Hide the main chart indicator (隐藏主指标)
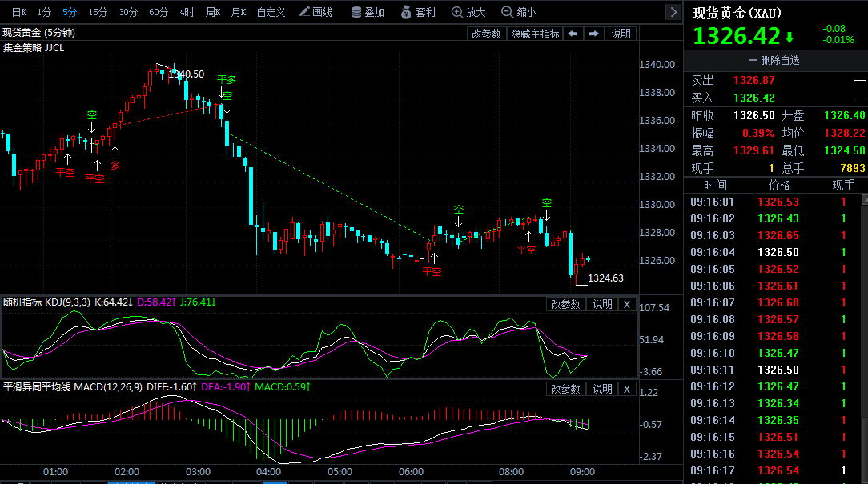Image resolution: width=868 pixels, height=484 pixels. 535,34
